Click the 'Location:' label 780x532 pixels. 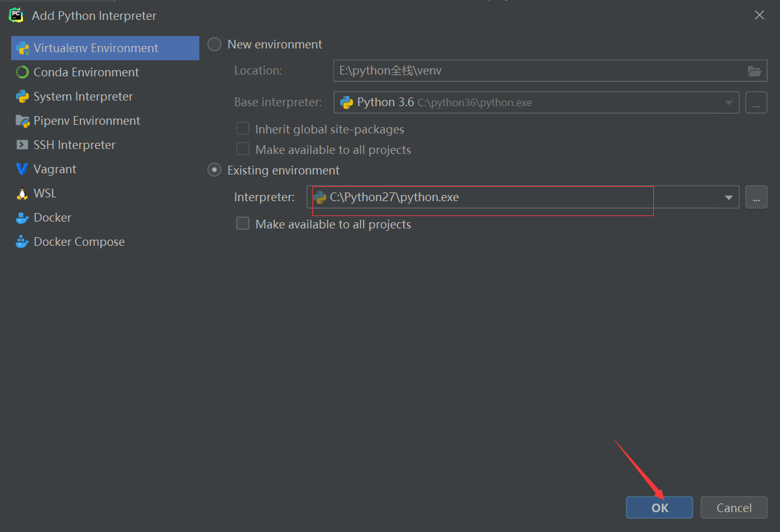(x=258, y=71)
